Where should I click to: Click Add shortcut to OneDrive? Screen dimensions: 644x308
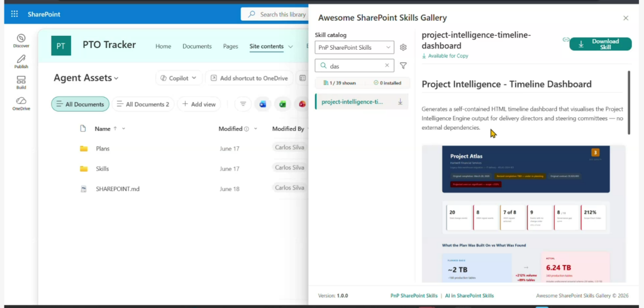tap(249, 78)
